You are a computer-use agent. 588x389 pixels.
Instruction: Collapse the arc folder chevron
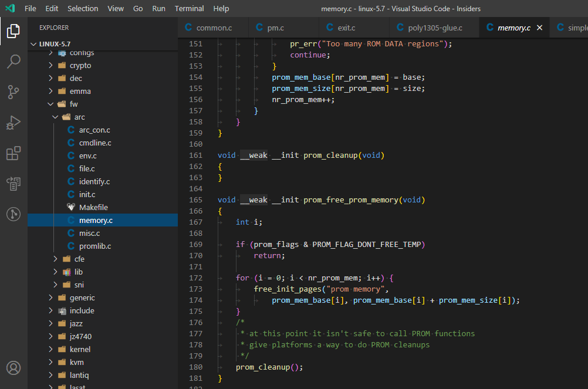55,117
